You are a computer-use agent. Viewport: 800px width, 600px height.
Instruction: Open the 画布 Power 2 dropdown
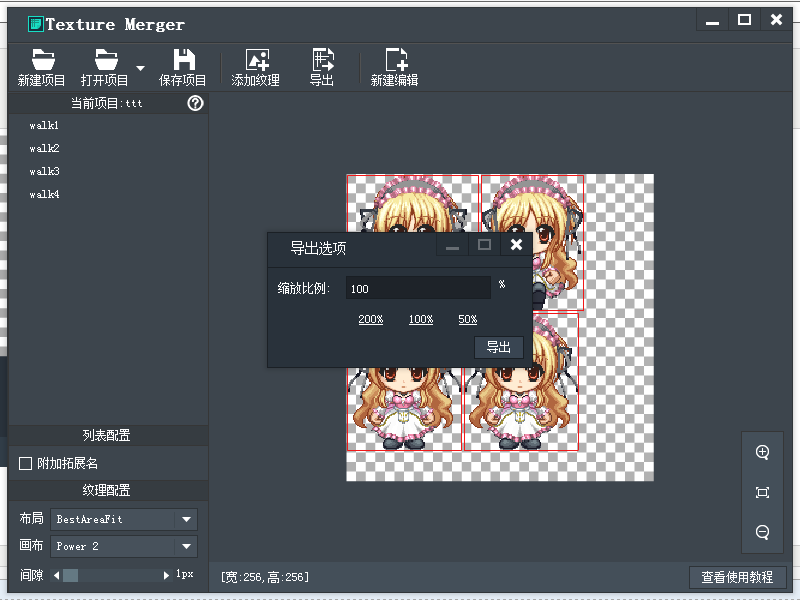click(124, 546)
